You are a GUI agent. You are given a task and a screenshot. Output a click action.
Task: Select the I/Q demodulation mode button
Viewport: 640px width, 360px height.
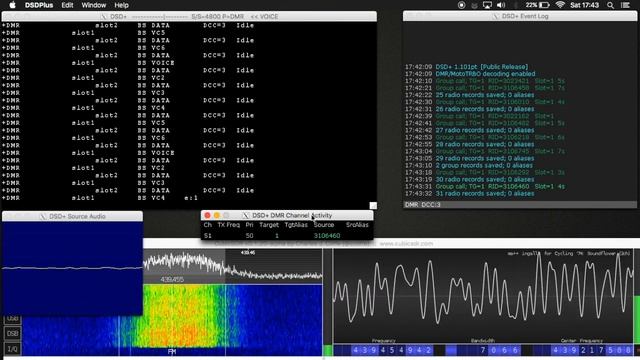[x=12, y=349]
